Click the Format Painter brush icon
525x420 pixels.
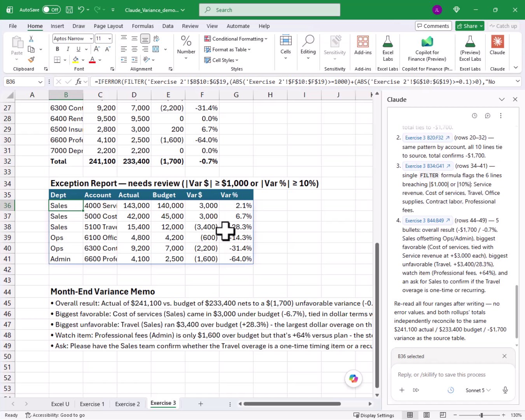click(x=31, y=59)
